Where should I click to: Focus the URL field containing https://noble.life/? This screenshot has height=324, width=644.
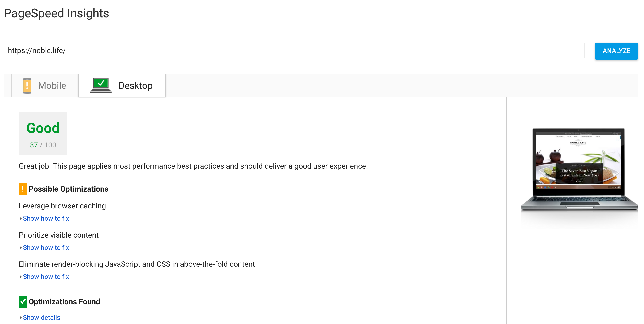pyautogui.click(x=294, y=50)
